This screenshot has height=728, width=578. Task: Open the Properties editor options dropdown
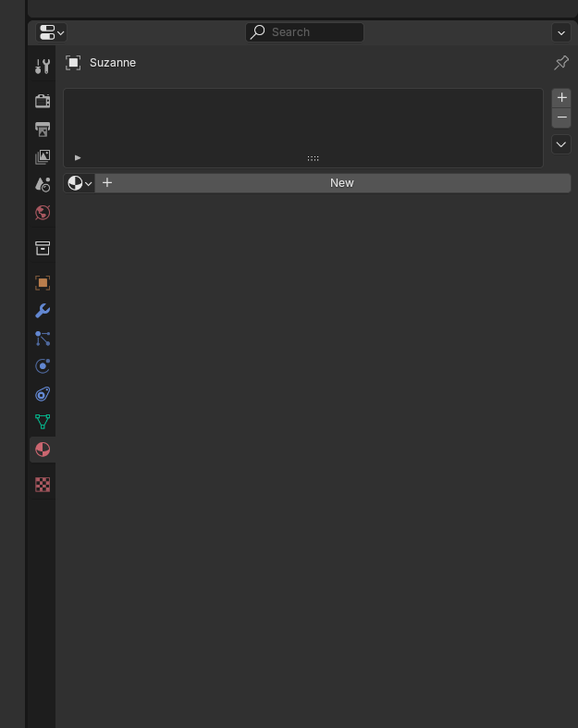[x=560, y=33]
